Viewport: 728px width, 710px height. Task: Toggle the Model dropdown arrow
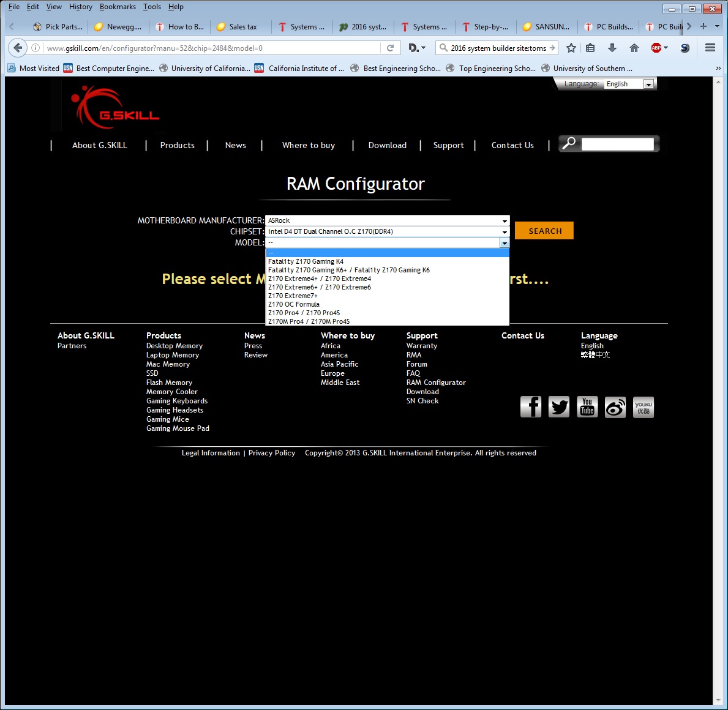[x=505, y=243]
